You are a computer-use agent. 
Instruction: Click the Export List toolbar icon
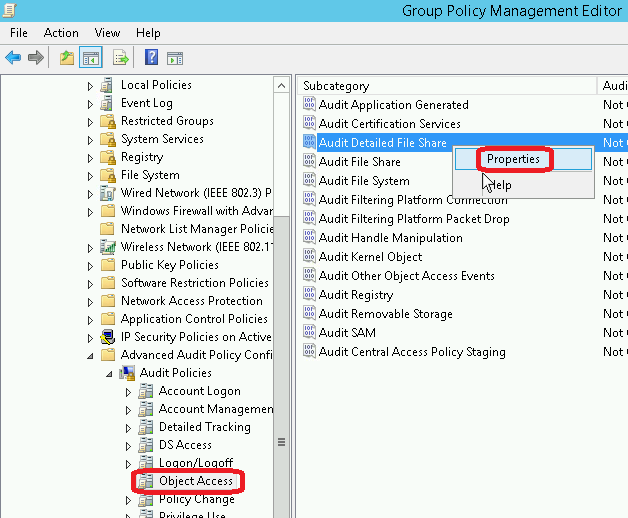click(x=120, y=57)
